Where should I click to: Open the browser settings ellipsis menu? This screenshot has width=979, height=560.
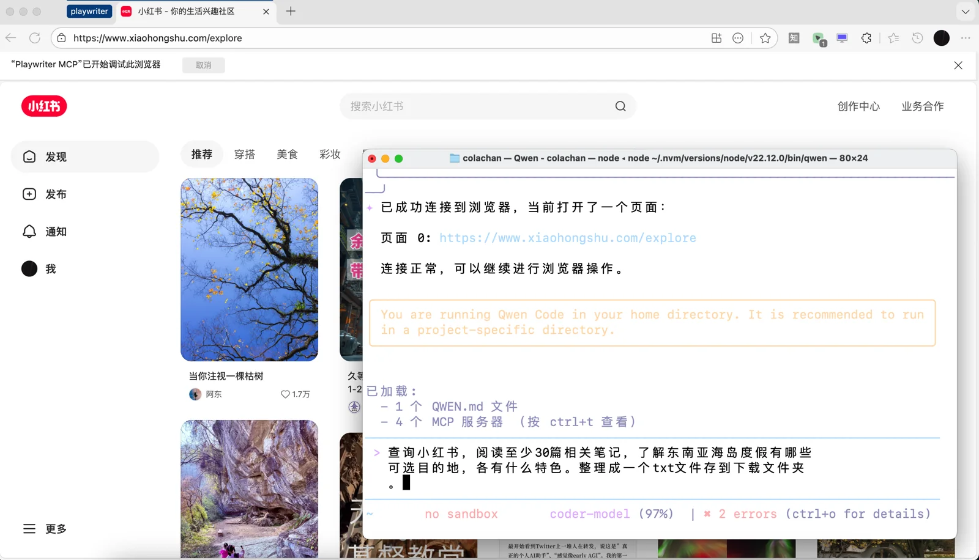coord(966,38)
